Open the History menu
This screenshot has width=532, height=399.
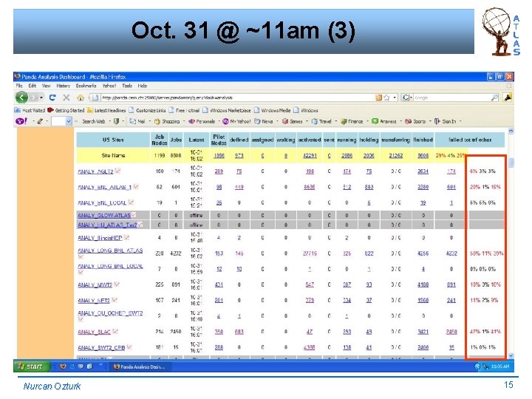click(x=63, y=86)
